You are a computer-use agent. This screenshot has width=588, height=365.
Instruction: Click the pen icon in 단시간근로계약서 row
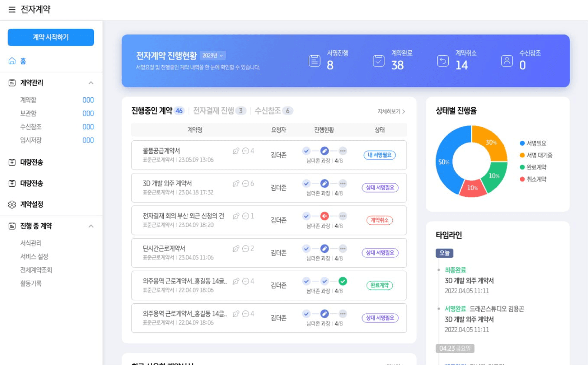236,249
